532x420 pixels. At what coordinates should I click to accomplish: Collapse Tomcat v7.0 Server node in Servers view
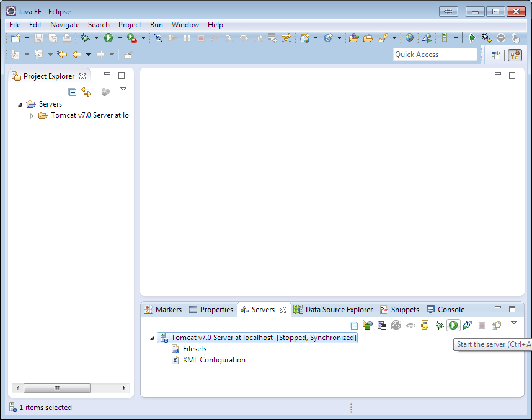152,338
